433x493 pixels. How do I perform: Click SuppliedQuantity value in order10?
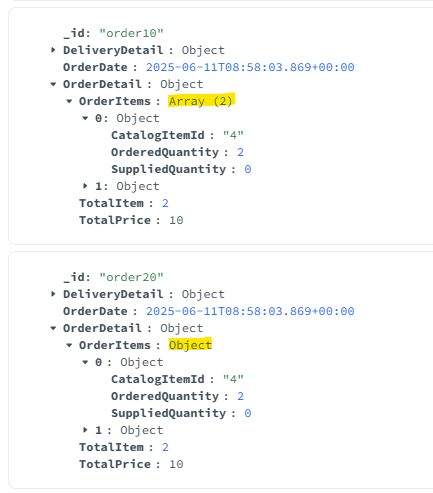pos(248,169)
